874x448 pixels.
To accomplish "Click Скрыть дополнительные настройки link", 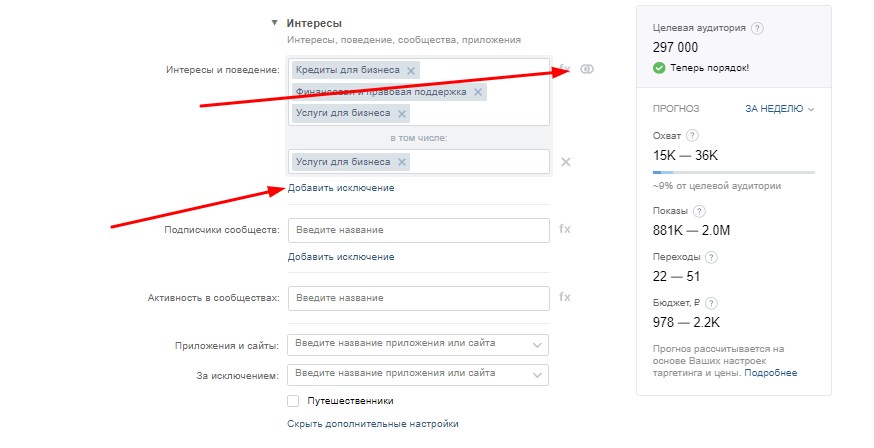I will pyautogui.click(x=373, y=424).
